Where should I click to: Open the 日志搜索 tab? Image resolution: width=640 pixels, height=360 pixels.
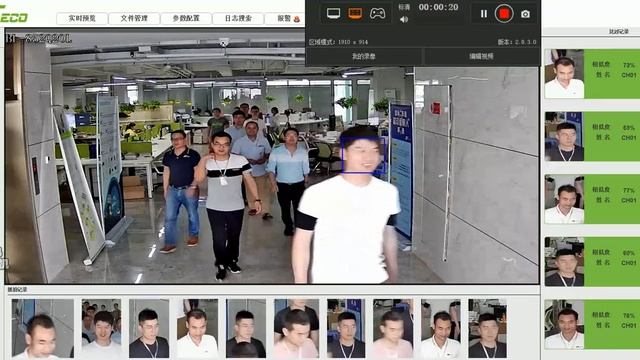(238, 18)
